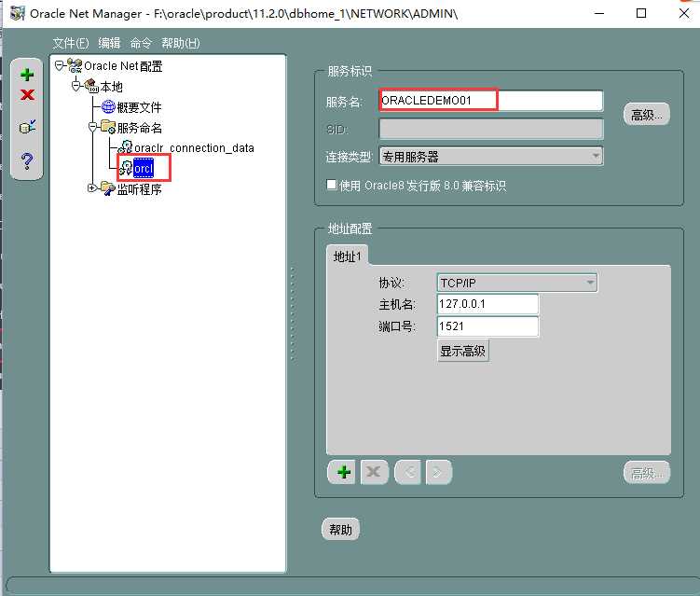Click the Oracle Net 配置 root node icon
Screen dimensions: 700x596
(75, 65)
